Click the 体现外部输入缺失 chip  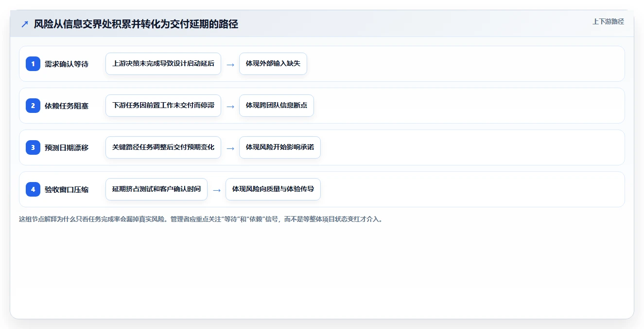273,64
